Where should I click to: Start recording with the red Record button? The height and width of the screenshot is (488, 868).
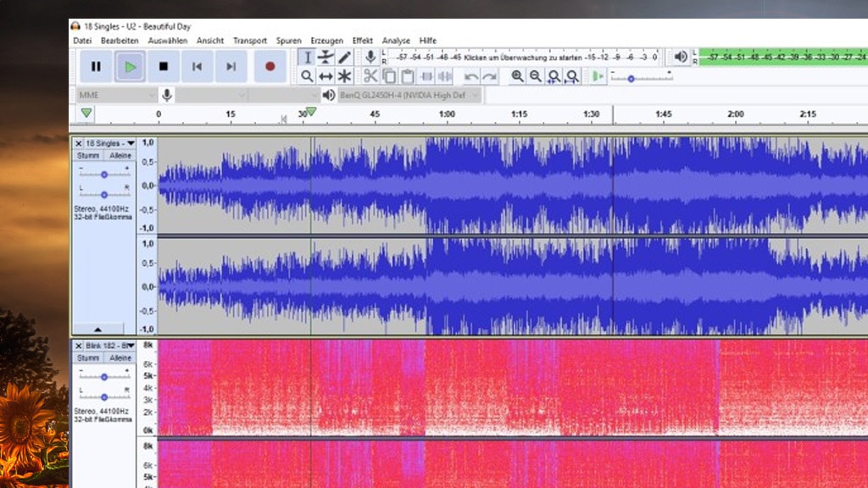(270, 66)
